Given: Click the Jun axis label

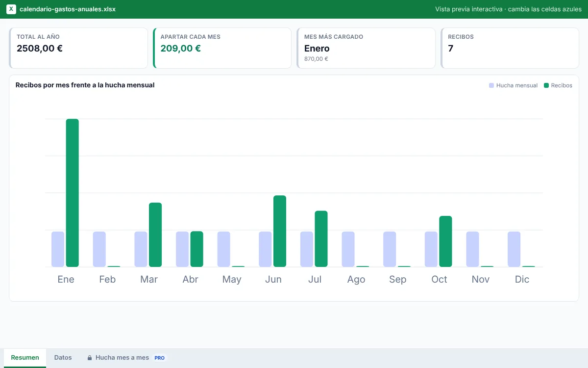Looking at the screenshot, I should click(x=273, y=279).
